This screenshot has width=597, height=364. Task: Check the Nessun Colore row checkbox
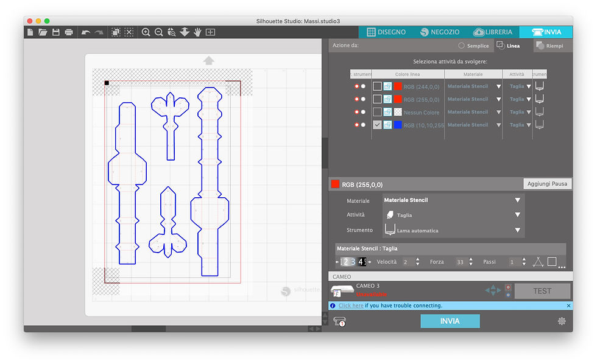(377, 112)
